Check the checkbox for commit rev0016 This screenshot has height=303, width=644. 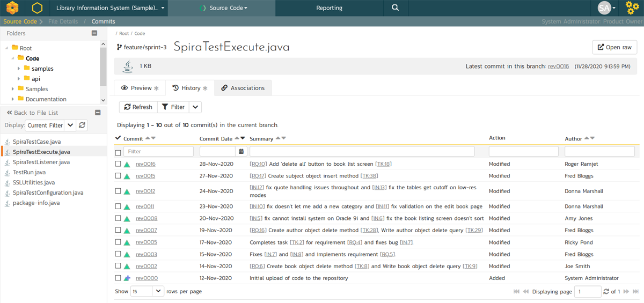click(x=118, y=164)
